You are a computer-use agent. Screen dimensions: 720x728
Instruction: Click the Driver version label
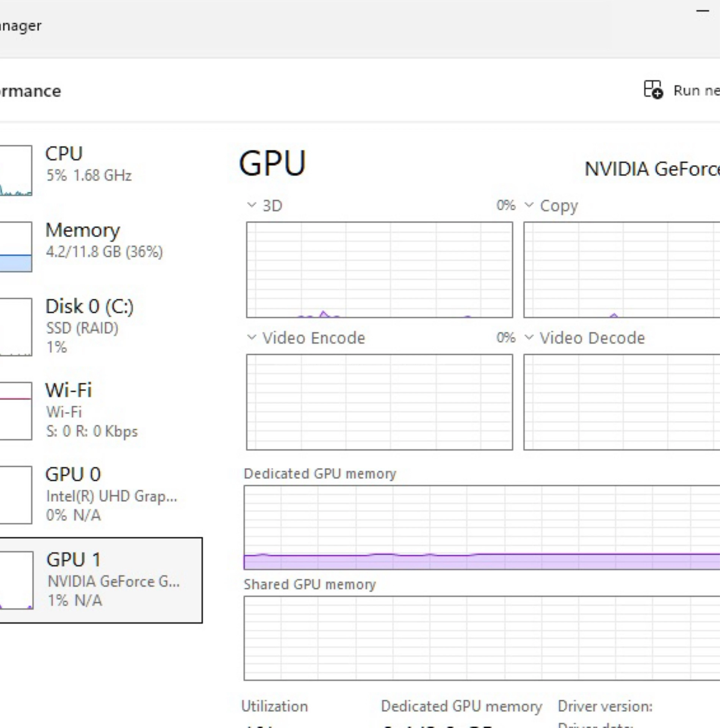[x=605, y=707]
